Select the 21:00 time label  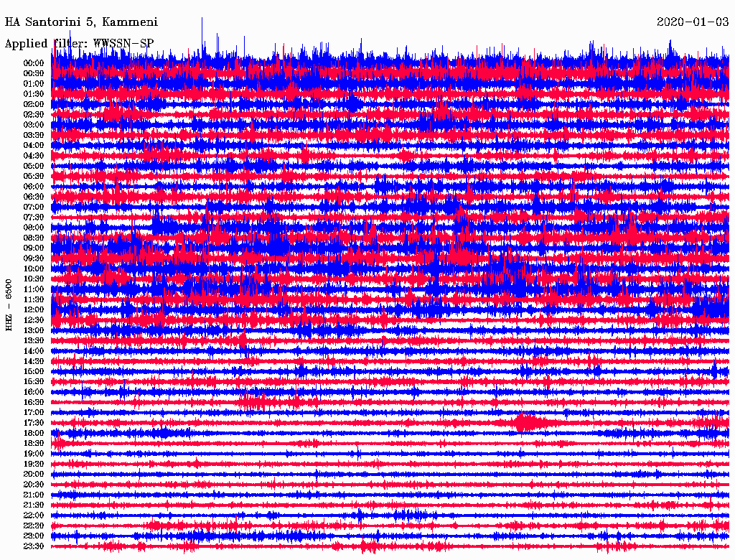[x=34, y=495]
